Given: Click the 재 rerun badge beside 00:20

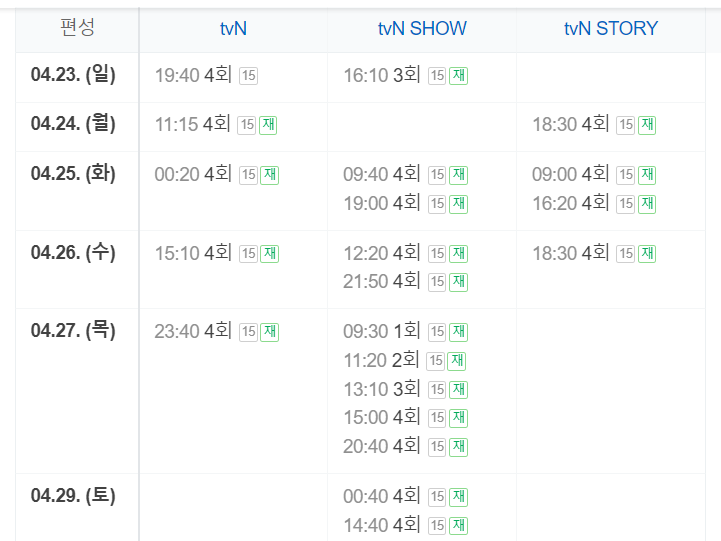Looking at the screenshot, I should (269, 175).
